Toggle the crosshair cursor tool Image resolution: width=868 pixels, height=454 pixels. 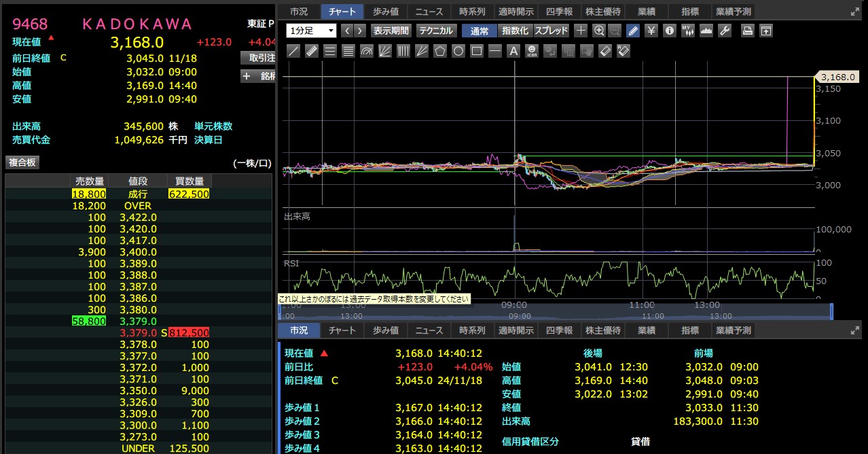click(x=581, y=31)
